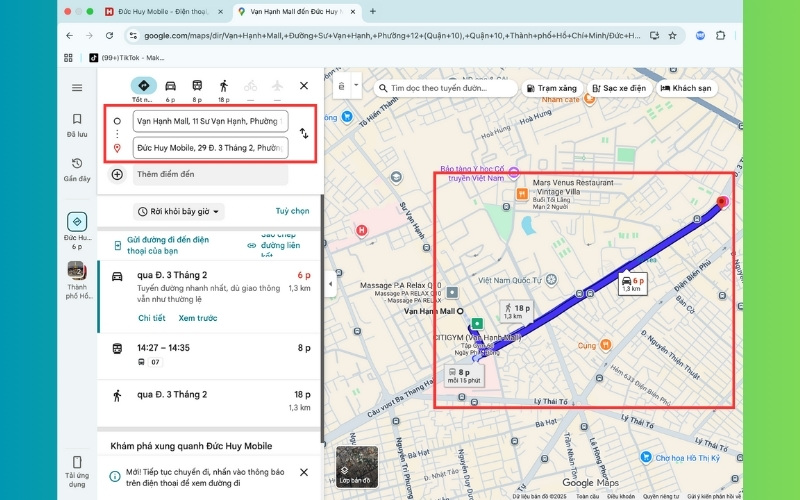
Task: Click the Chợ hoa Hồ Thị Kỷ marker
Action: tap(646, 457)
